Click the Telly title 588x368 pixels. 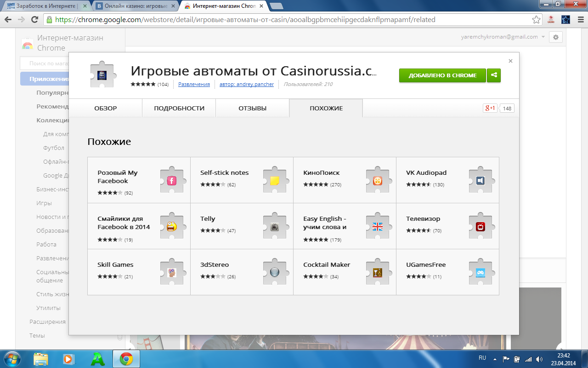(x=208, y=218)
